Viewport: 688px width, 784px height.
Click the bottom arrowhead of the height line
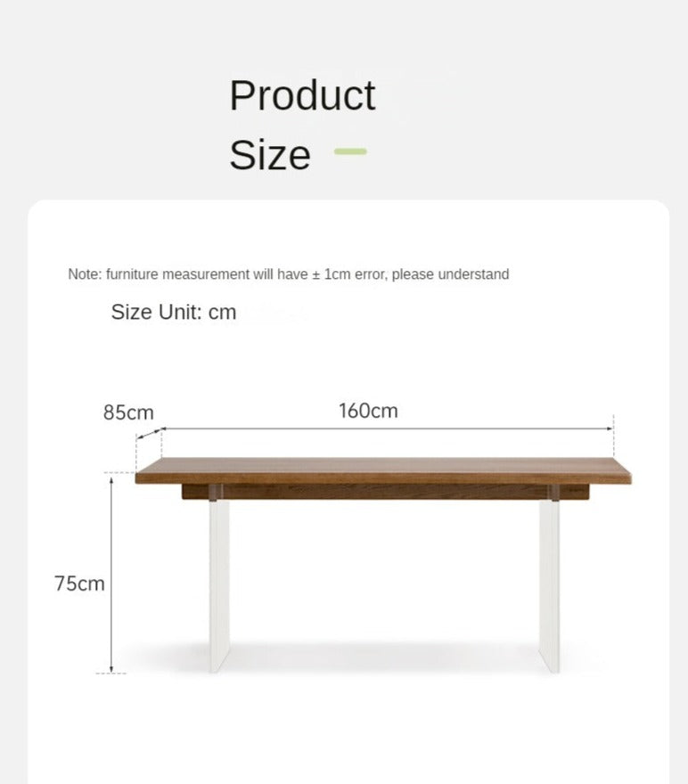111,668
